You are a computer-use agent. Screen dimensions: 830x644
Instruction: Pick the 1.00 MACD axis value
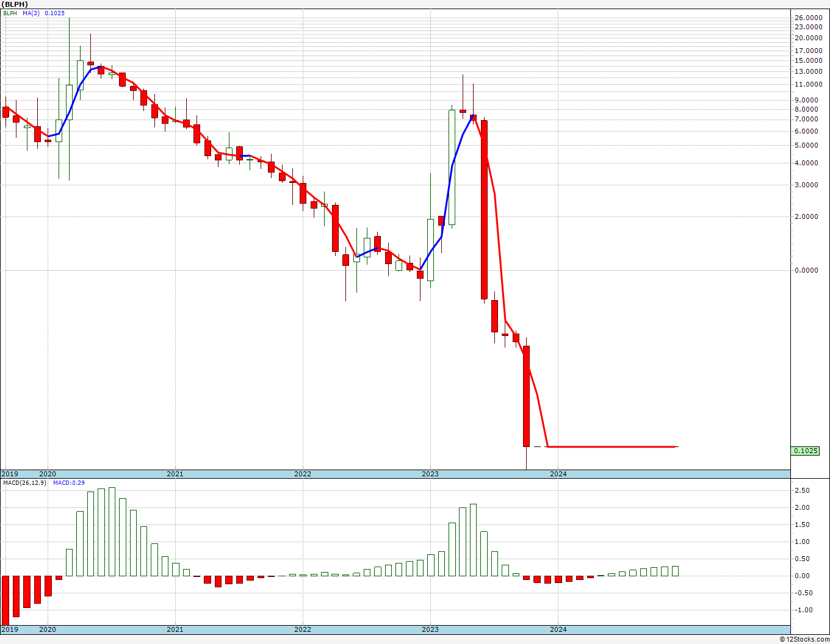801,542
